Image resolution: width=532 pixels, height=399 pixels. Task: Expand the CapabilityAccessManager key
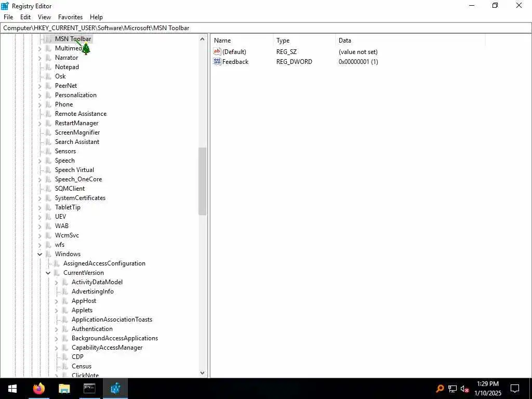56,348
